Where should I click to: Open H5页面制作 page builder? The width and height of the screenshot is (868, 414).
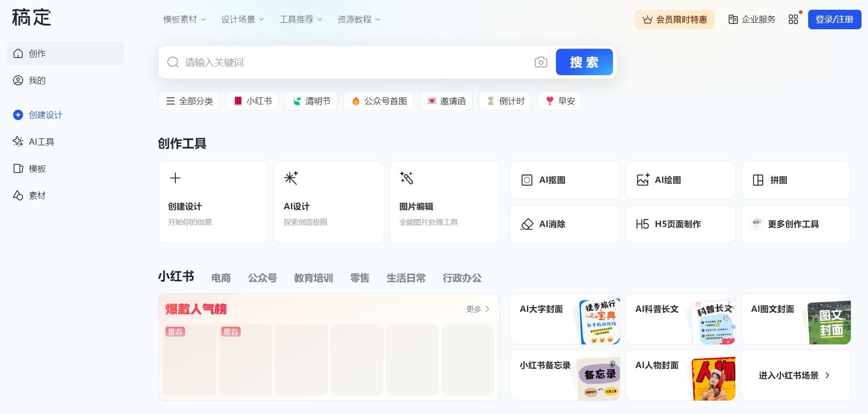point(680,224)
